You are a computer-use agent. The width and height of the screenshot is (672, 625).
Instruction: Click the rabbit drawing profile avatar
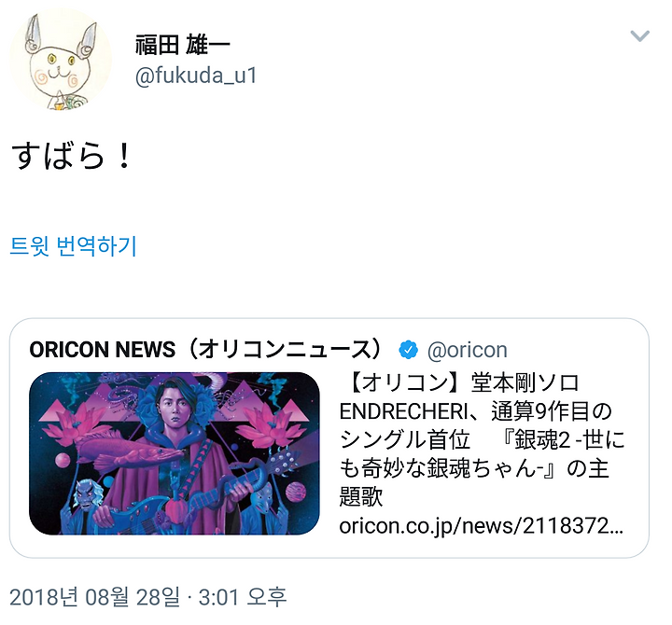tap(61, 60)
